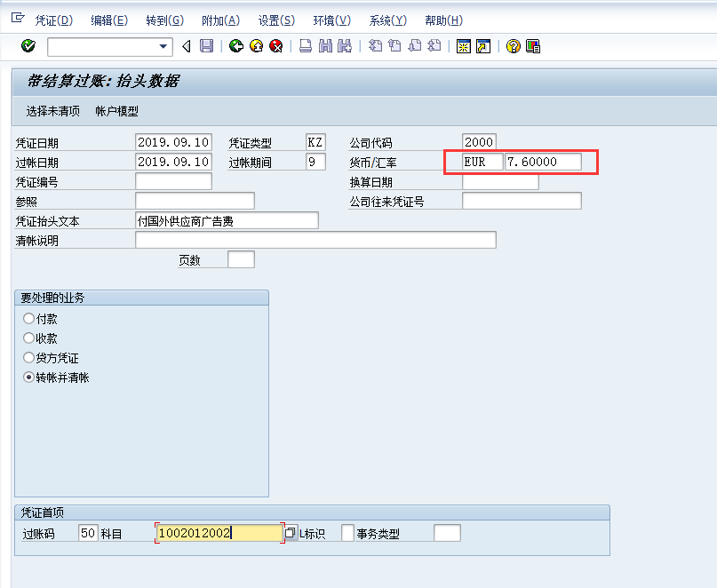Screen dimensions: 717x588
Task: Click the red Cancel icon
Action: [276, 46]
